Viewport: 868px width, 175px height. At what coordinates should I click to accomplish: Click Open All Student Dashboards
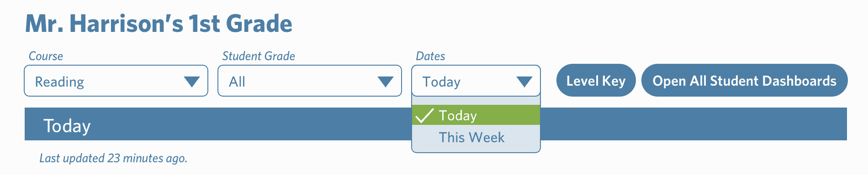(x=744, y=80)
